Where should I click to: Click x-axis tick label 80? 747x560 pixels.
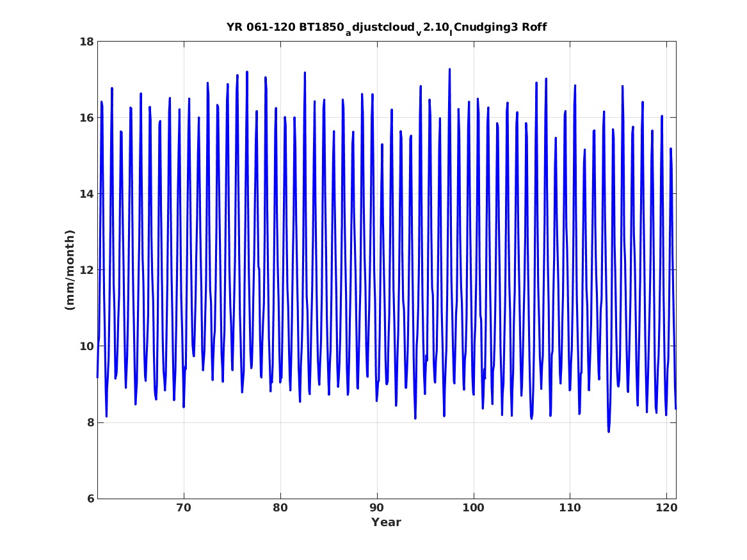pos(280,508)
